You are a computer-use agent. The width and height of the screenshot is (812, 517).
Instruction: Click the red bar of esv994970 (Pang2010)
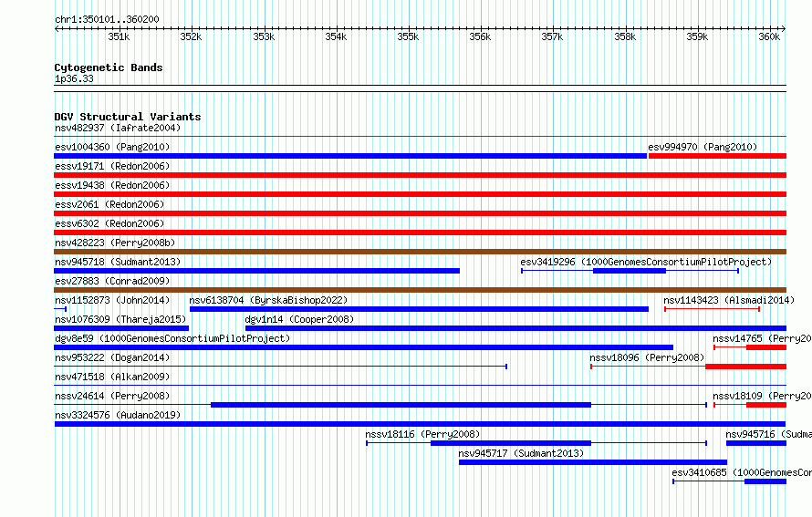[717, 156]
